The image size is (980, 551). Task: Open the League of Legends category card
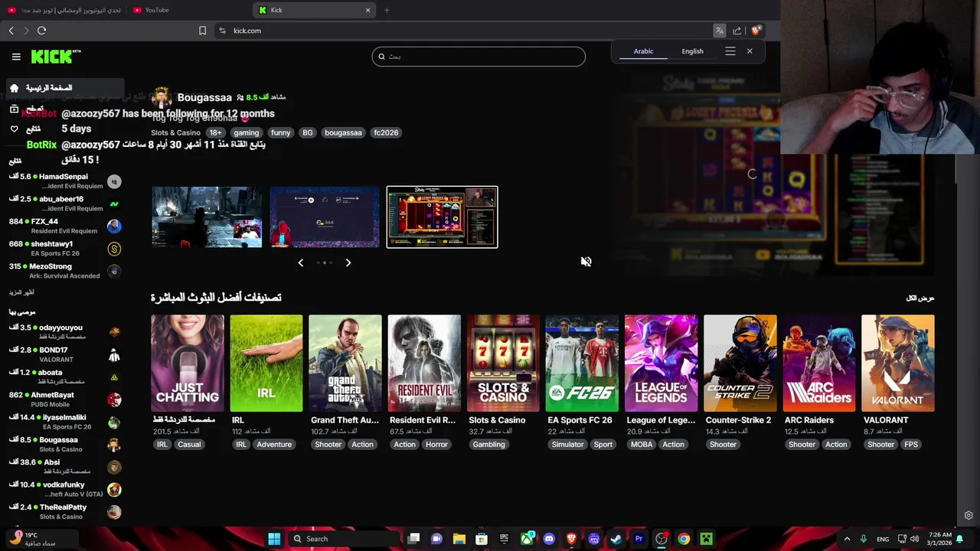[x=661, y=364]
